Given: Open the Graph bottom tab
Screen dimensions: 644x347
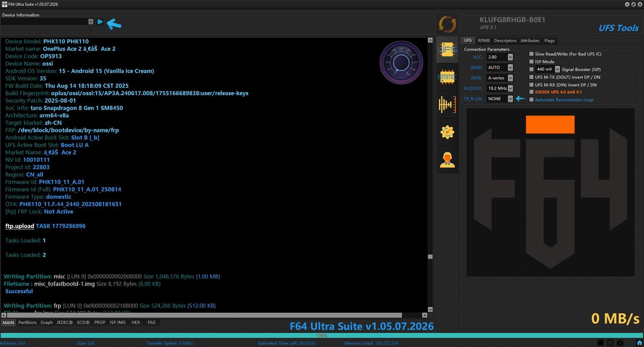Looking at the screenshot, I should click(x=46, y=322).
